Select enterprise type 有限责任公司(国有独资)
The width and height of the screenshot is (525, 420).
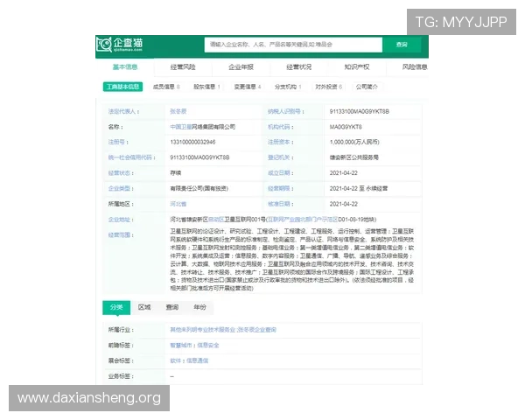point(199,189)
